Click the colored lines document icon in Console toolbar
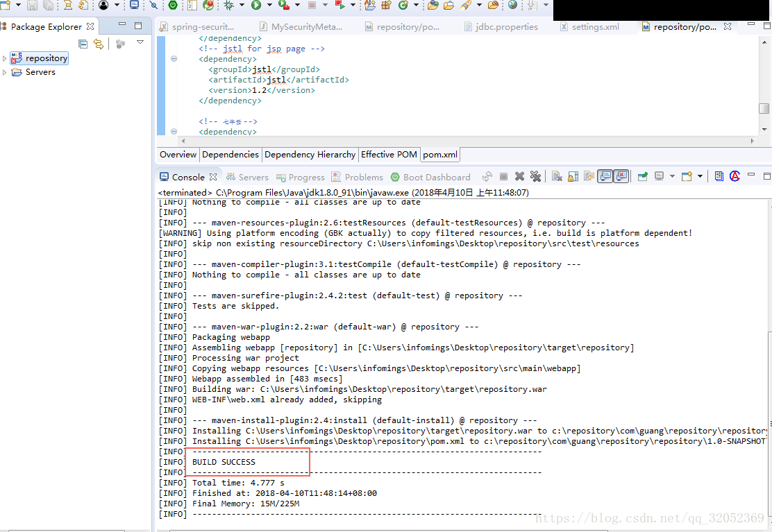This screenshot has height=532, width=772. (x=719, y=176)
